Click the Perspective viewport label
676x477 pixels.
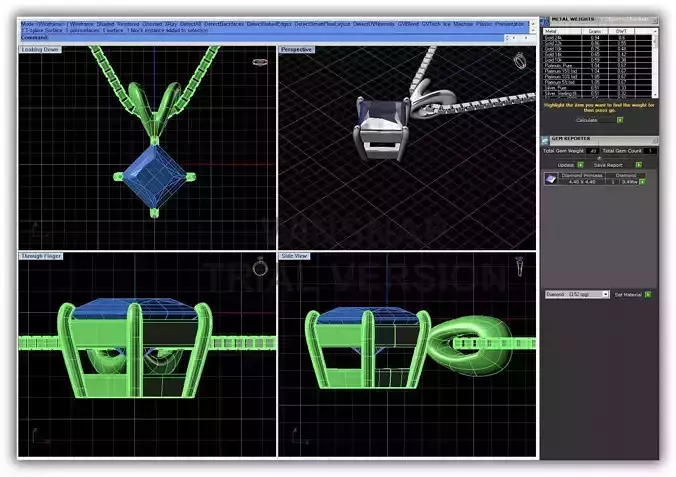[x=296, y=50]
